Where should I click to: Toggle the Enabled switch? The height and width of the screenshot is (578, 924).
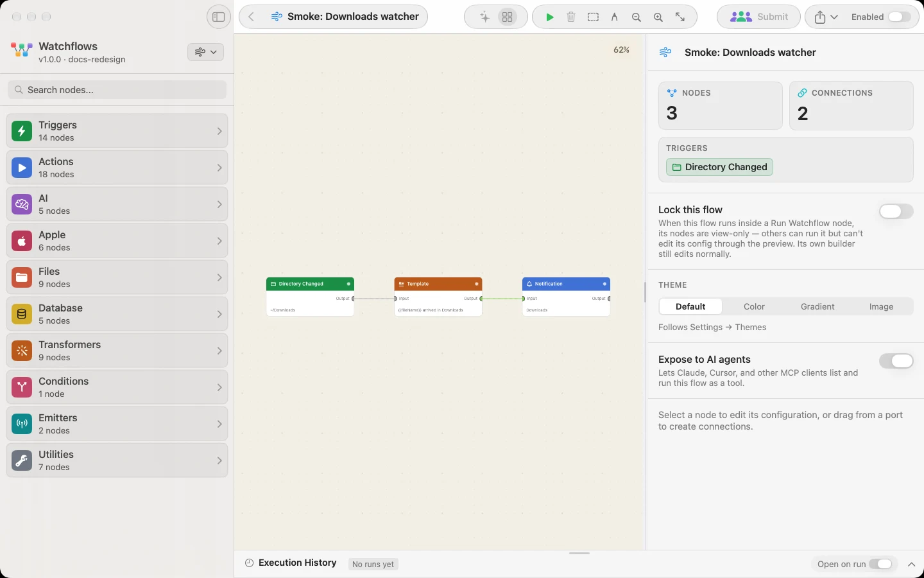(x=900, y=17)
